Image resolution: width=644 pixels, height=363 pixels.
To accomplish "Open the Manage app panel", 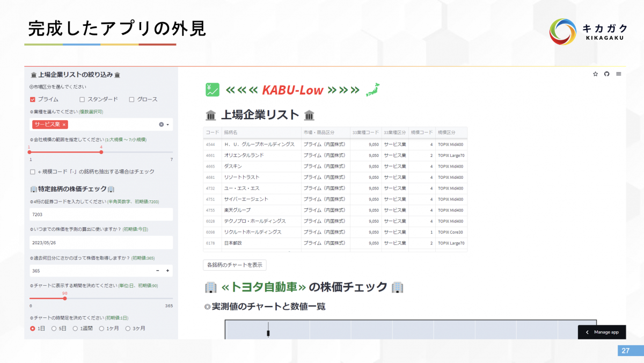I will [x=602, y=332].
